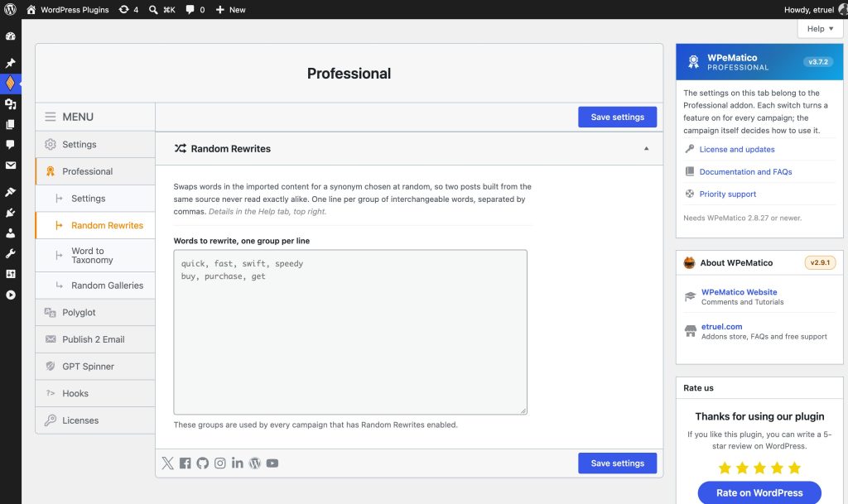
Task: Click the X (Twitter) social icon
Action: click(167, 463)
